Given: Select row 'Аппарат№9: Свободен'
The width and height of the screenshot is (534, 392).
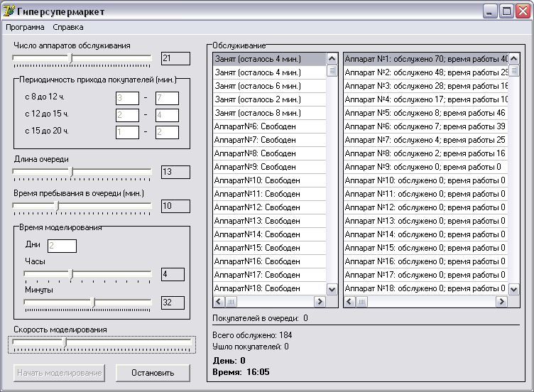Looking at the screenshot, I should pyautogui.click(x=270, y=167).
